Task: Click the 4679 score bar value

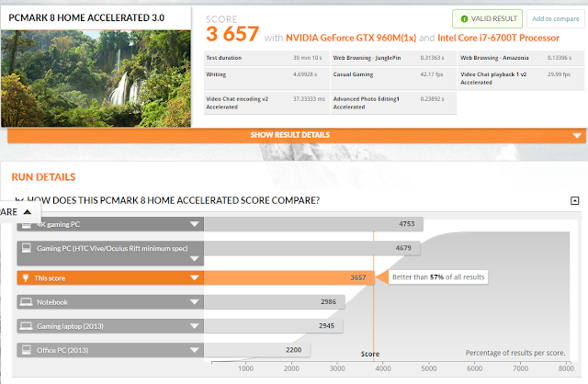Action: click(403, 248)
